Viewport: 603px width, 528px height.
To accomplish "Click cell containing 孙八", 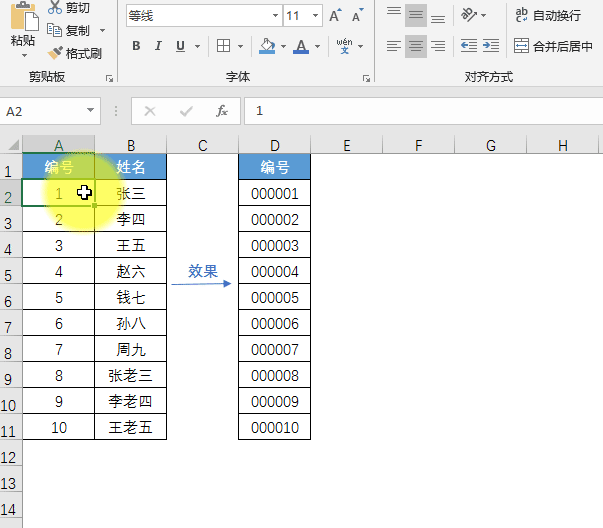I will click(131, 323).
